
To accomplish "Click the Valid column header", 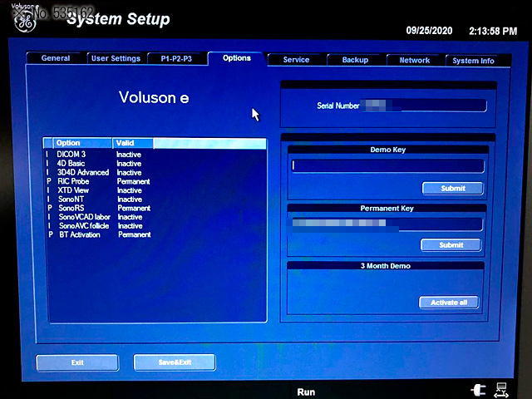I will pyautogui.click(x=133, y=143).
